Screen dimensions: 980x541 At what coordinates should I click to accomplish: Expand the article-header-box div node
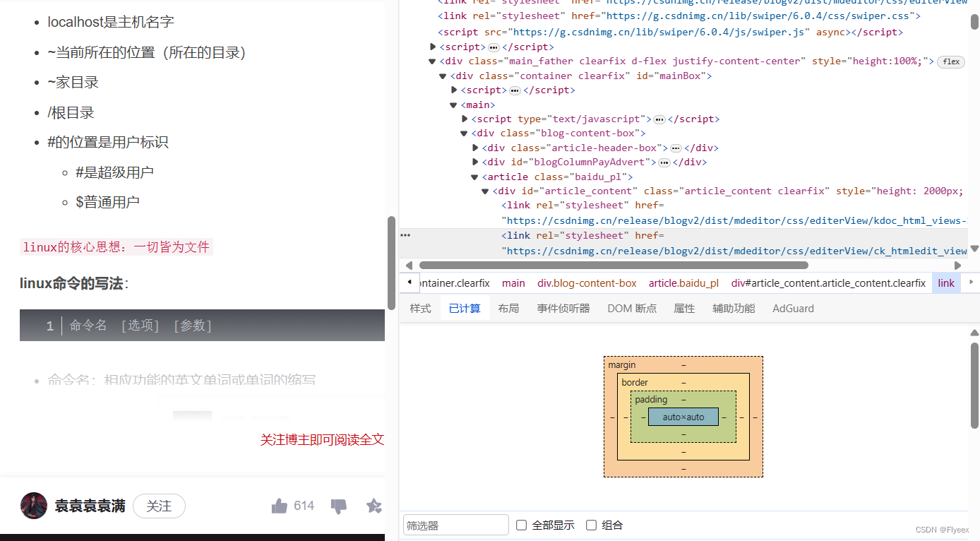[476, 148]
